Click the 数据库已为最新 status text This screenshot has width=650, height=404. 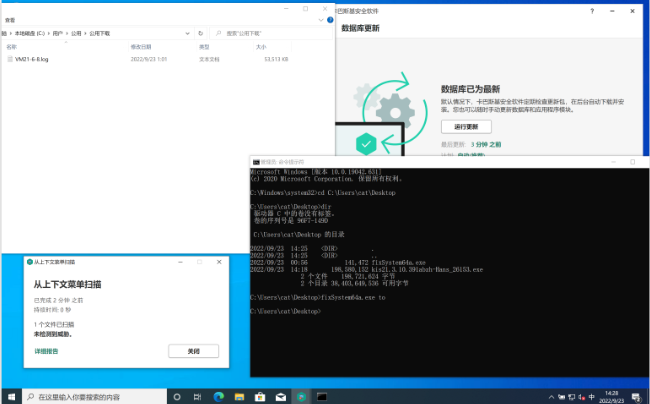coord(470,89)
